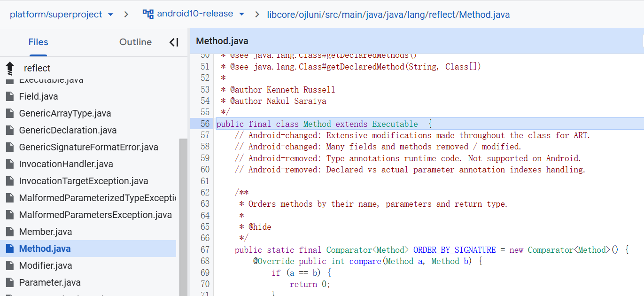The height and width of the screenshot is (296, 644).
Task: Open the libcore path segment in breadcrumb
Action: [281, 15]
